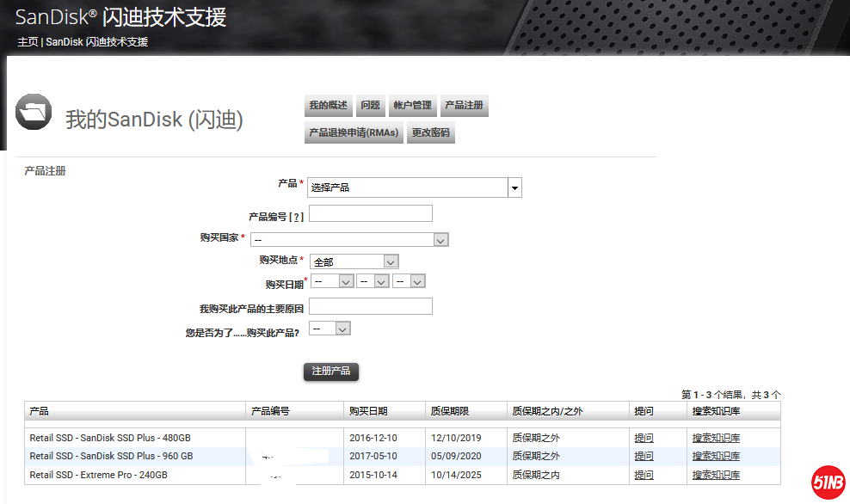Expand the 购买地点 全部 dropdown
This screenshot has width=850, height=504.
[354, 261]
